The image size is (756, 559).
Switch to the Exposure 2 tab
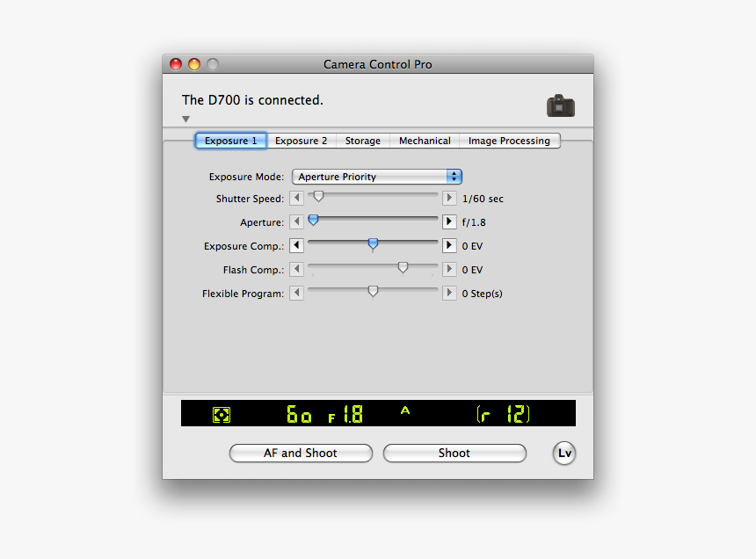301,141
